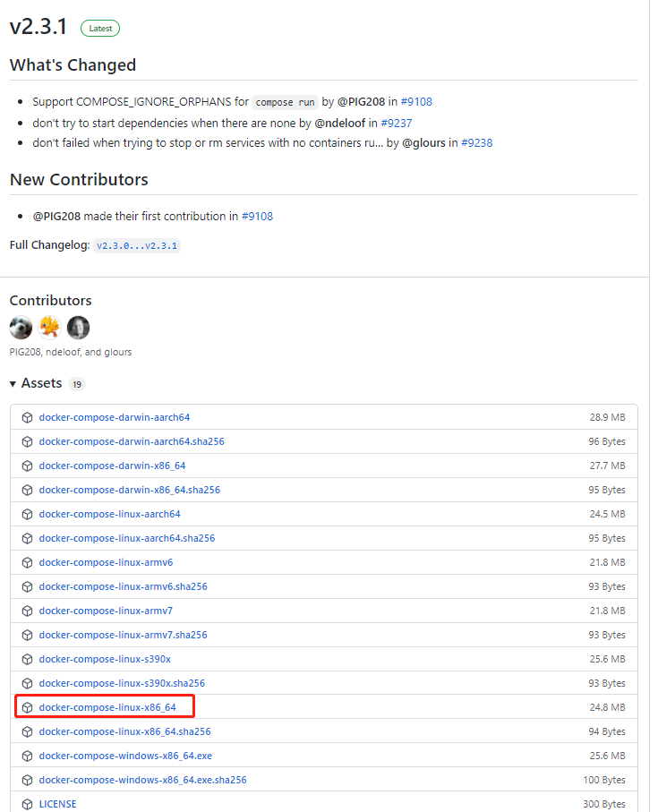
Task: Click the What's Changed heading
Action: coord(73,65)
